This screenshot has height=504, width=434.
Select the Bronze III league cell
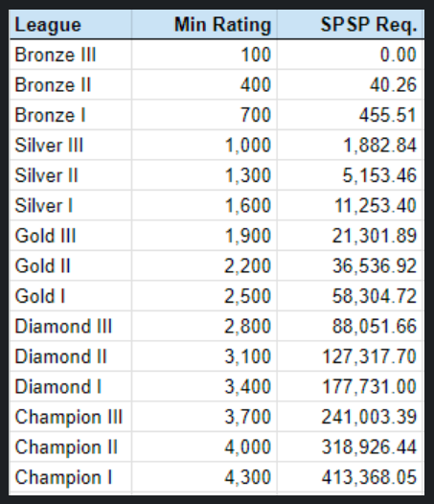(71, 55)
